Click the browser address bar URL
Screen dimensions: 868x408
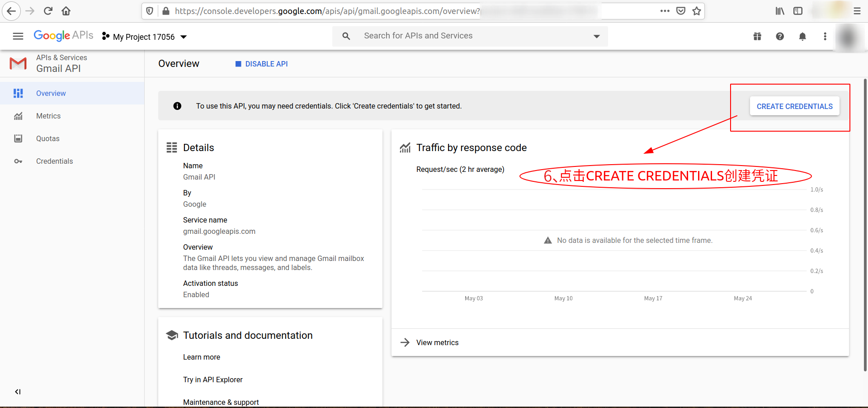(x=327, y=11)
